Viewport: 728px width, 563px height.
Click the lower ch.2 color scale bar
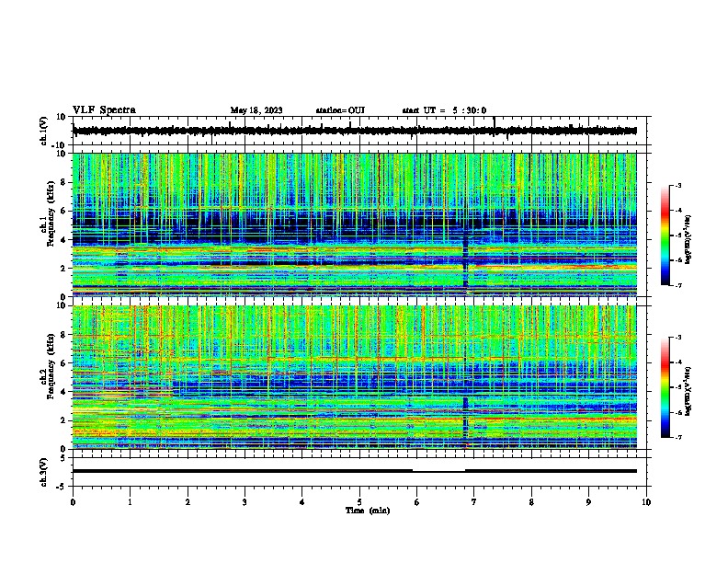[x=665, y=387]
